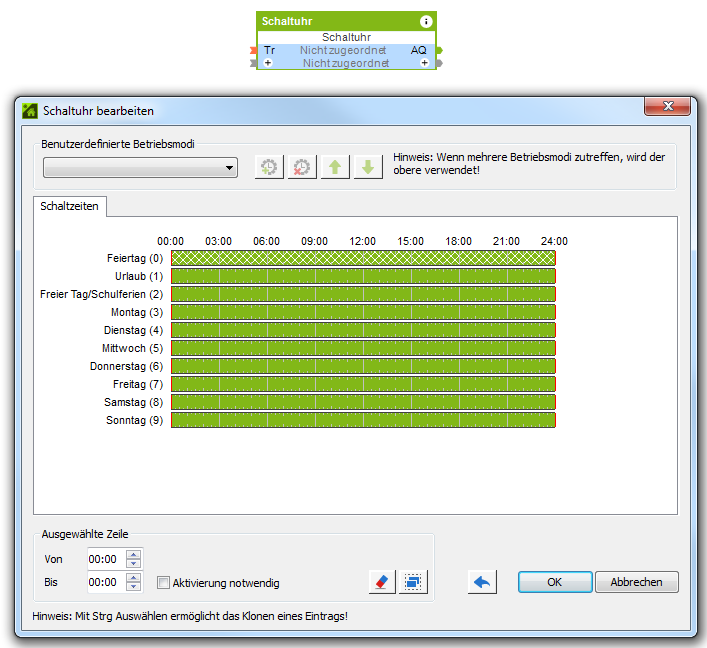
Task: Click the AQ output label on block
Action: tap(418, 50)
